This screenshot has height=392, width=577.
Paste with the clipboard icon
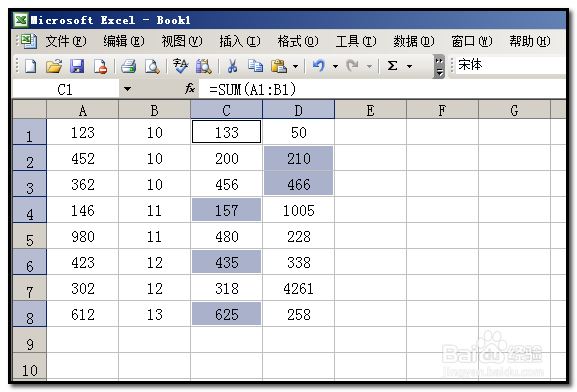coord(279,66)
